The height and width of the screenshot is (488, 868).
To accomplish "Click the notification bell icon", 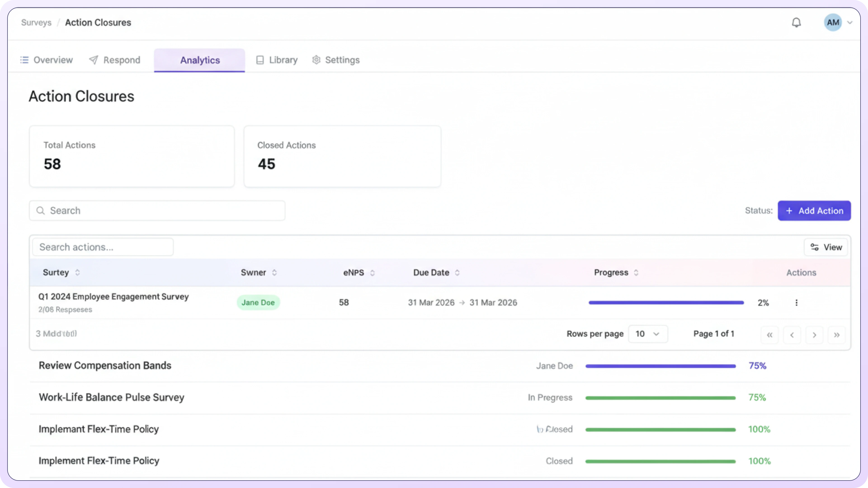I will tap(796, 23).
